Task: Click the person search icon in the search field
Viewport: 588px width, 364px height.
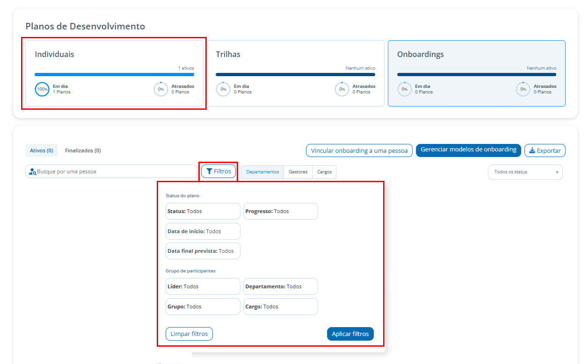Action: click(32, 171)
